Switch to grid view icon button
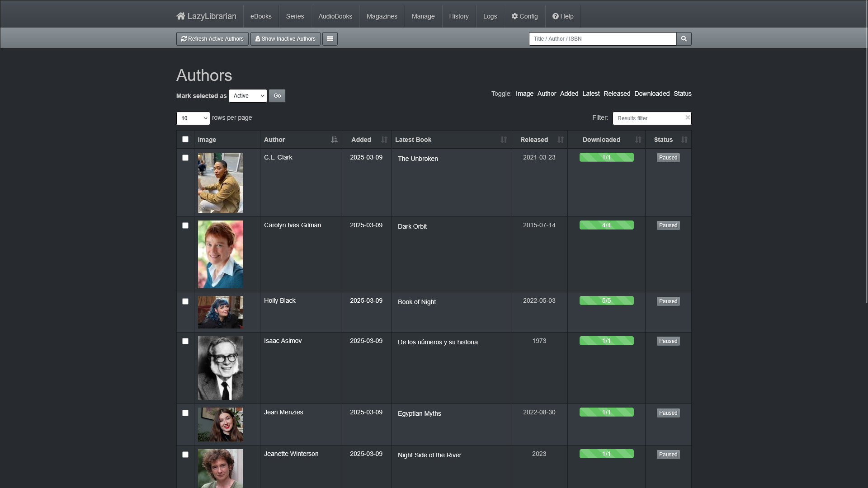868x488 pixels. click(x=330, y=39)
